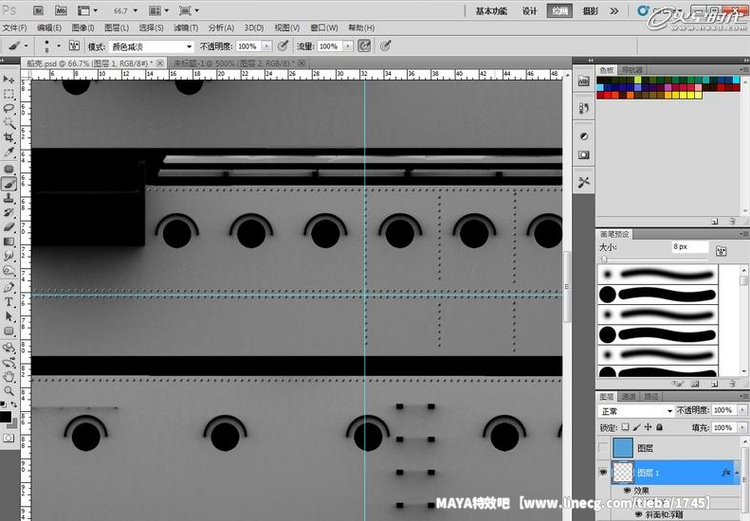Select the 摄影 workspace
The height and width of the screenshot is (521, 750).
point(590,11)
